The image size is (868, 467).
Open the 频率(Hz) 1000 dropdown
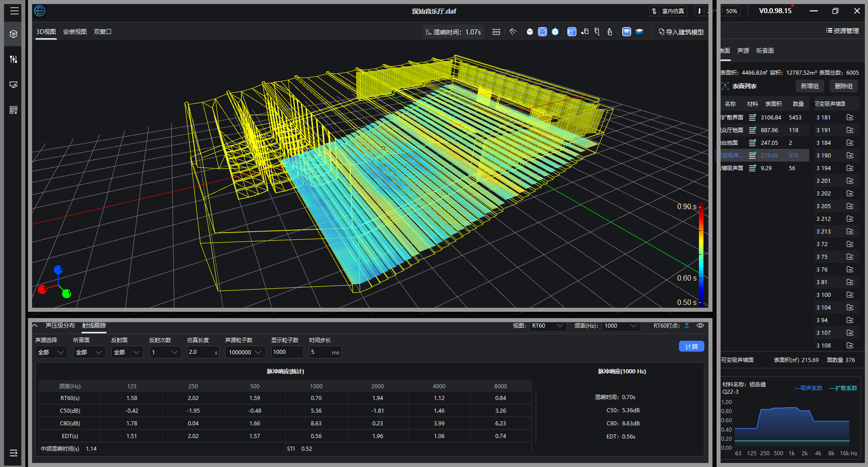point(621,326)
